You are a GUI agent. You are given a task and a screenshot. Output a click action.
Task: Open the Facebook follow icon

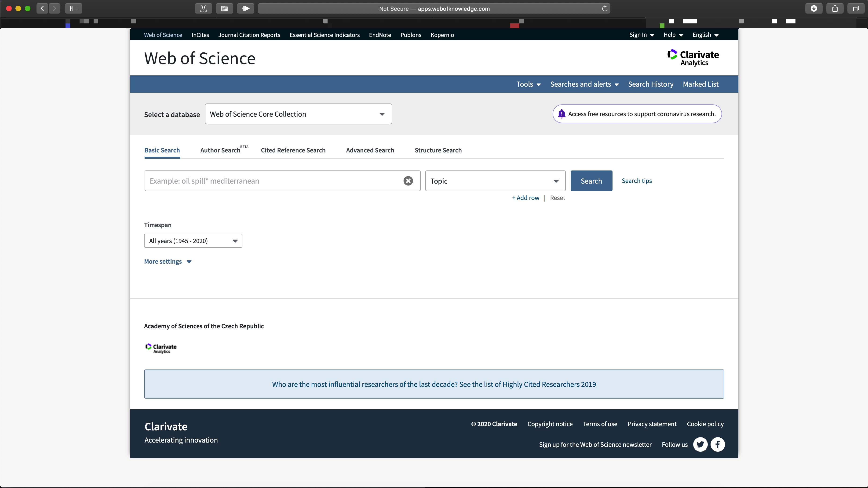pyautogui.click(x=717, y=444)
